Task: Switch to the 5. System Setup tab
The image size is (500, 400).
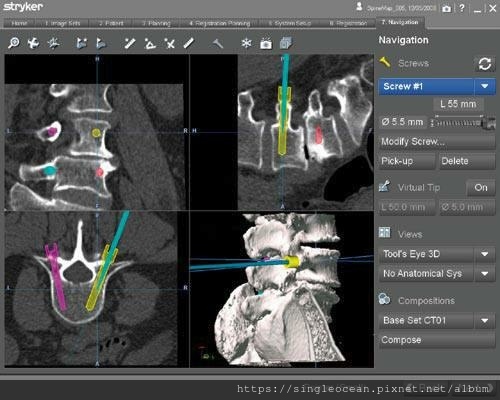Action: pyautogui.click(x=290, y=23)
